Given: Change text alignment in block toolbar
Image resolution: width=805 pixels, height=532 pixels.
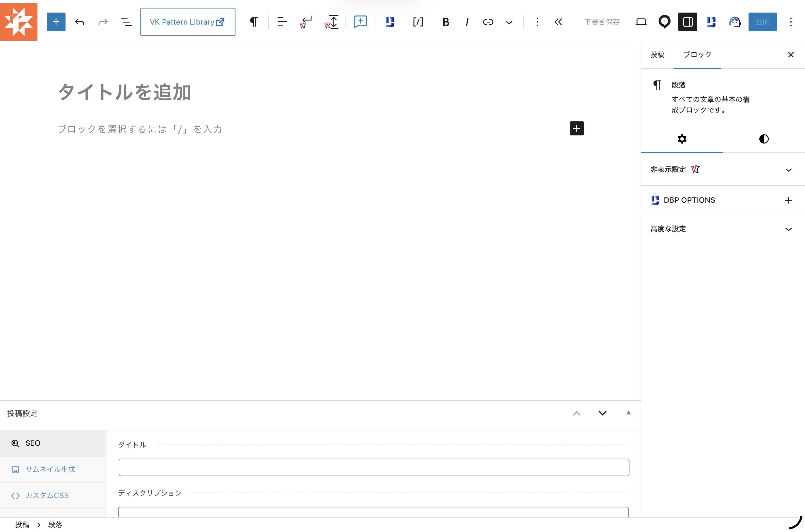Looking at the screenshot, I should (x=282, y=22).
